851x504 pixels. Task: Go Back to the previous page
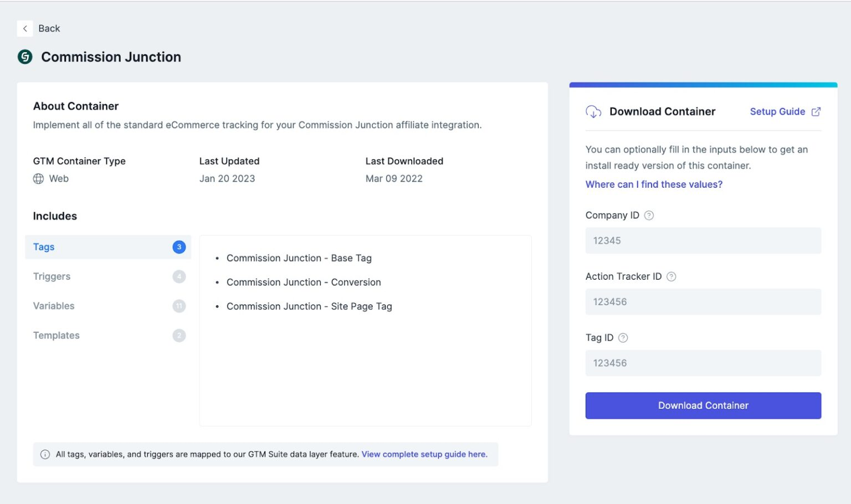49,28
